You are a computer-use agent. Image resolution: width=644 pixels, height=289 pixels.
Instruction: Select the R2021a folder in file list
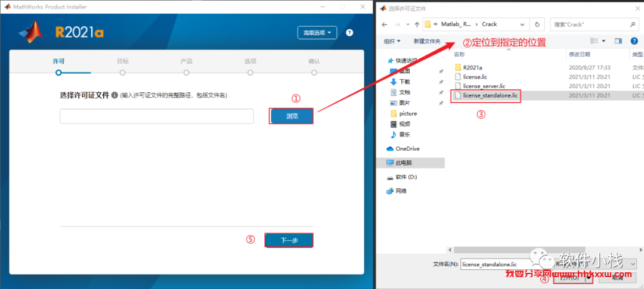(472, 67)
